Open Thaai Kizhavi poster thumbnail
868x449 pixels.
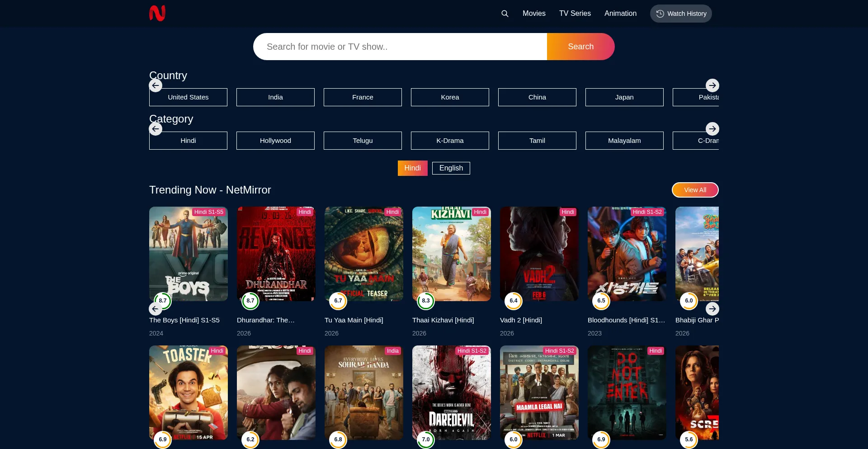pyautogui.click(x=452, y=254)
